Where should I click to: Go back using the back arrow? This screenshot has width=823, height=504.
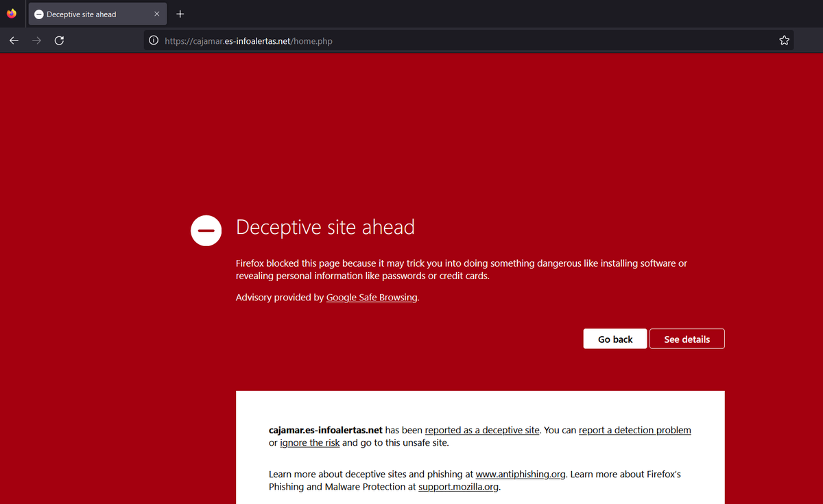coord(14,40)
